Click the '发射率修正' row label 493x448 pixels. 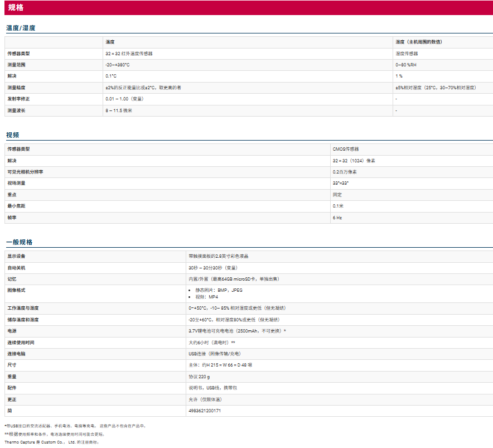pos(18,99)
